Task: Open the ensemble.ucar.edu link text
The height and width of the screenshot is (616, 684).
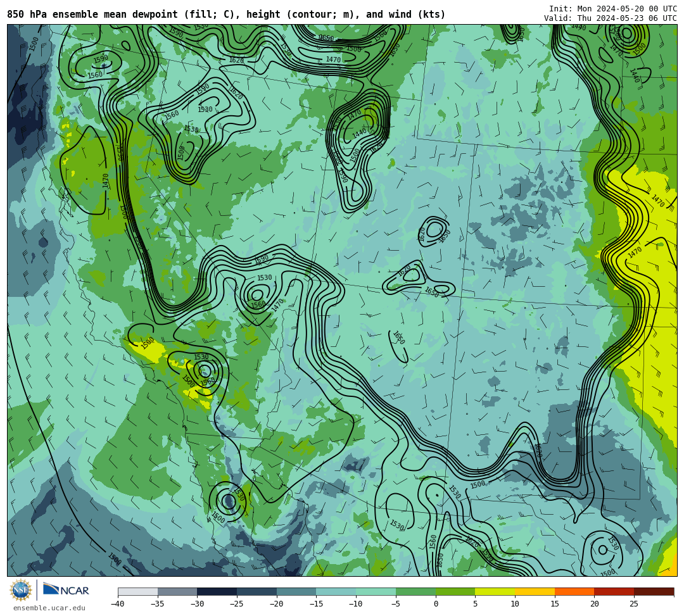Action: [49, 608]
